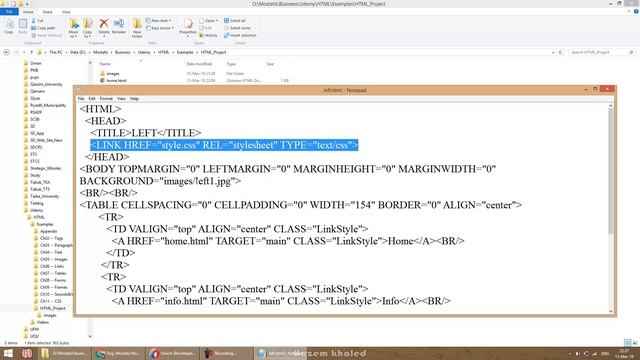Click Select all in the ribbon
Image resolution: width=640 pixels, height=360 pixels.
tap(235, 20)
